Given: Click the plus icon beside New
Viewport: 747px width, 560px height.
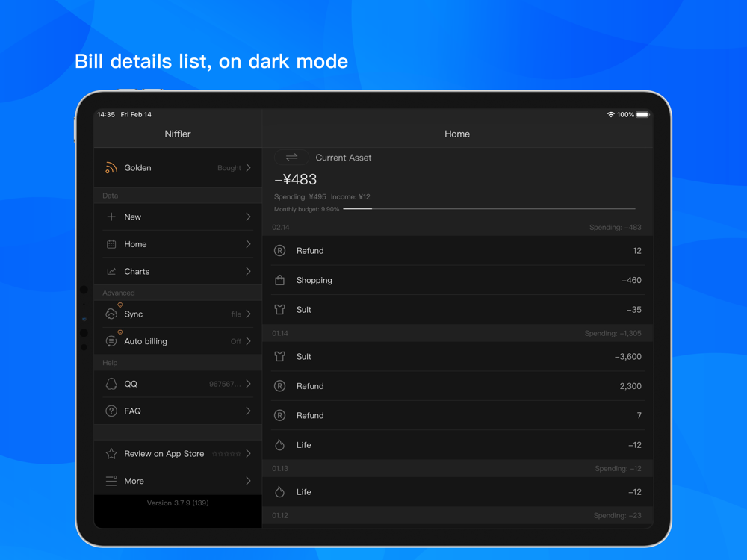Looking at the screenshot, I should 111,217.
